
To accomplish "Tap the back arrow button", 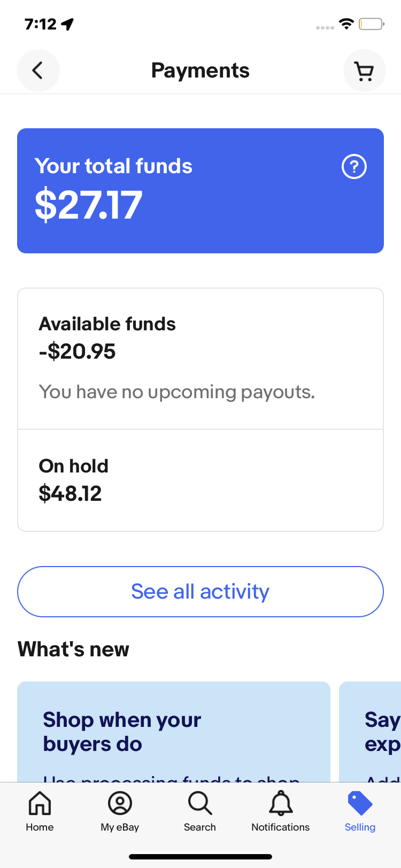I will click(38, 71).
